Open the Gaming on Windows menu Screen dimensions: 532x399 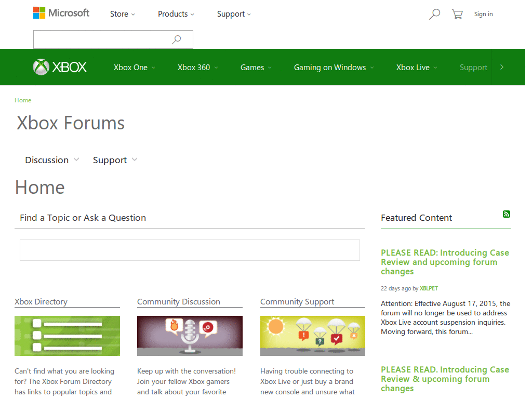(334, 68)
